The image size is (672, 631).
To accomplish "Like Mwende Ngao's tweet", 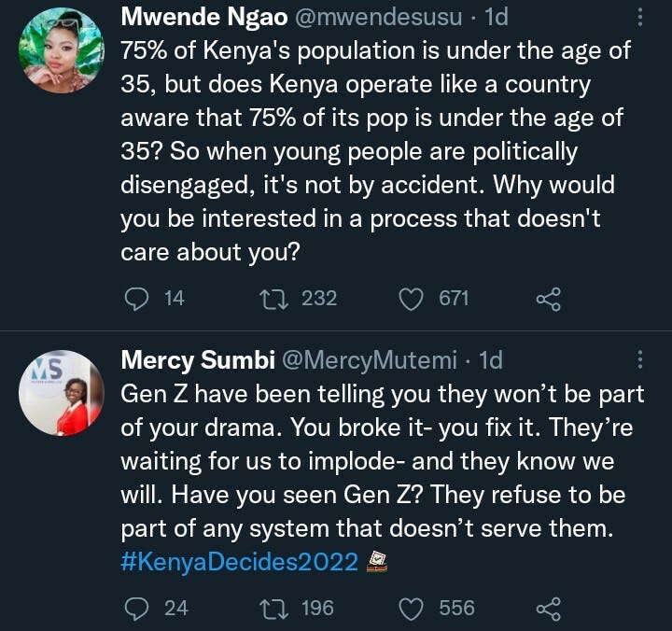I will [411, 299].
